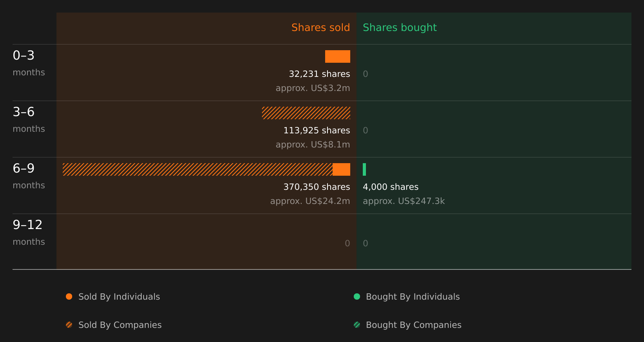Click the 370,350 shares value
Viewport: 644px width, 342px height.
point(317,187)
